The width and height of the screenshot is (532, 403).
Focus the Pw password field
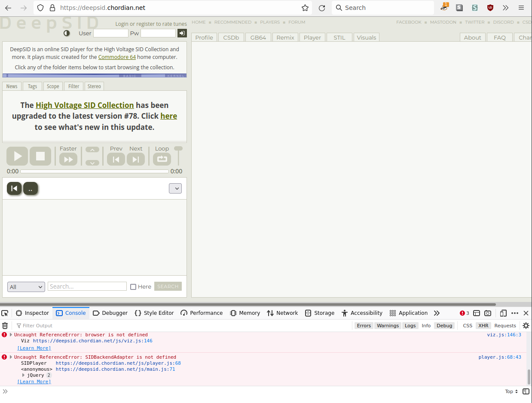158,33
